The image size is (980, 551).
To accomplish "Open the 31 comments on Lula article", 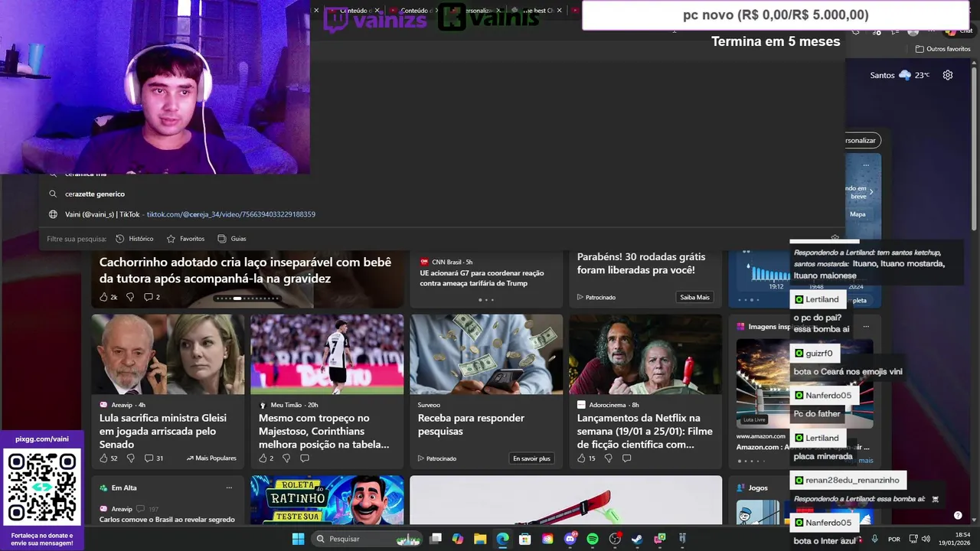I will (x=154, y=458).
